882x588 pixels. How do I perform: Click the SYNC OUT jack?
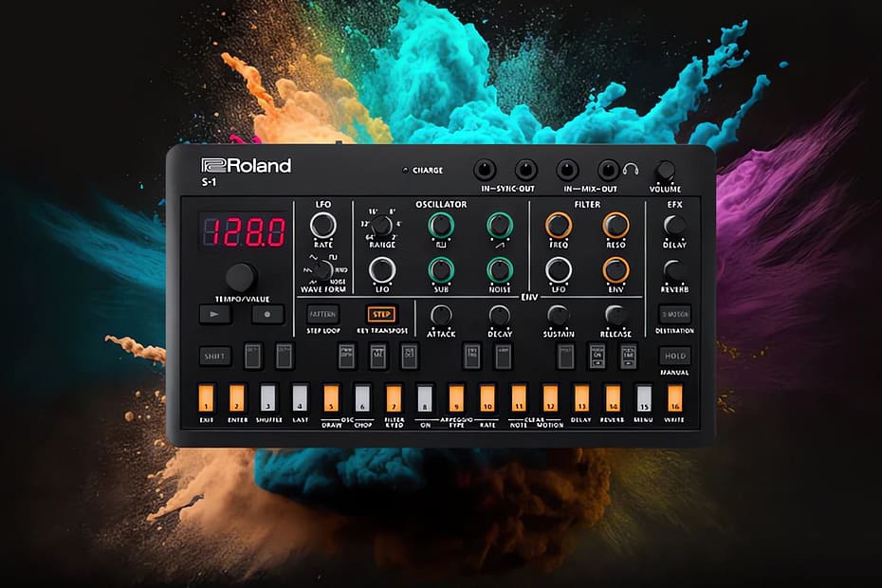point(525,170)
